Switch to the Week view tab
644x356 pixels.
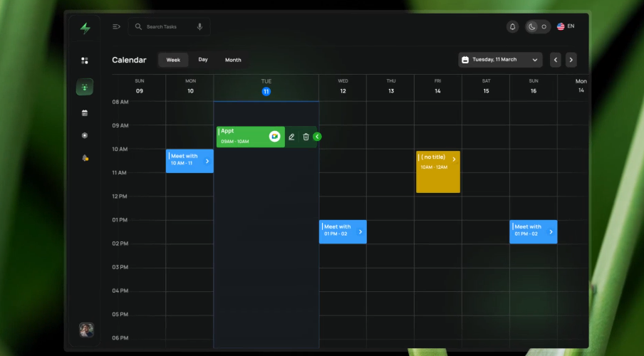pos(173,60)
